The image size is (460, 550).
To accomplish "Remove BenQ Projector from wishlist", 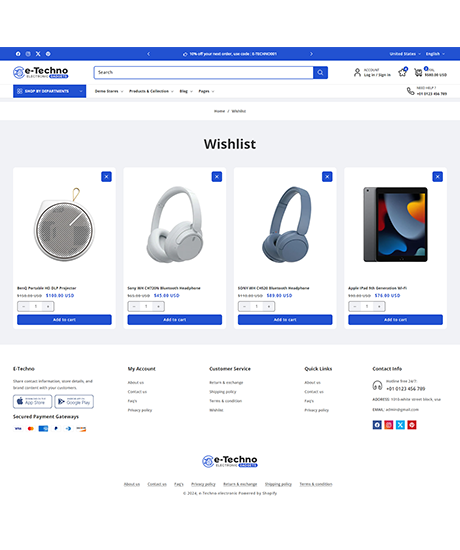I will 106,176.
